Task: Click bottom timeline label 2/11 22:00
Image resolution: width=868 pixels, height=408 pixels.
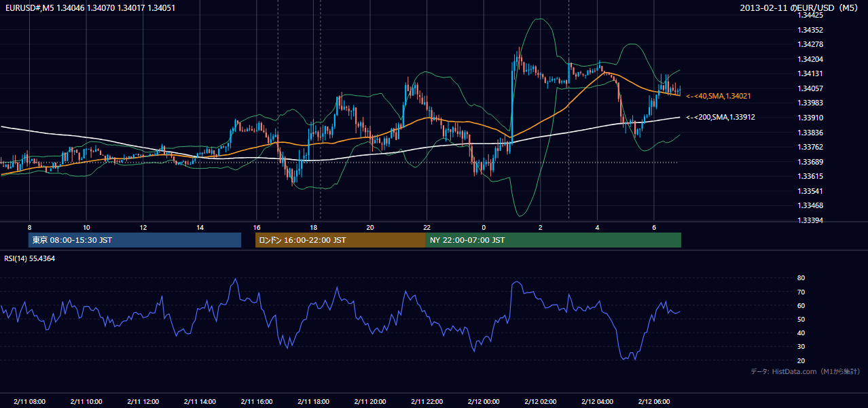Action: coord(427,401)
